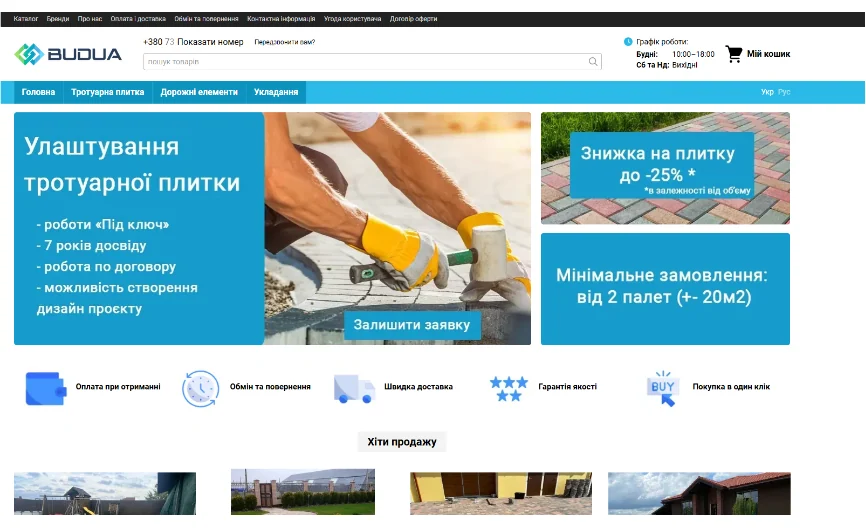Screen dimensions: 866x529
Task: Click Сб та Нд: Вихідні text
Action: (667, 65)
